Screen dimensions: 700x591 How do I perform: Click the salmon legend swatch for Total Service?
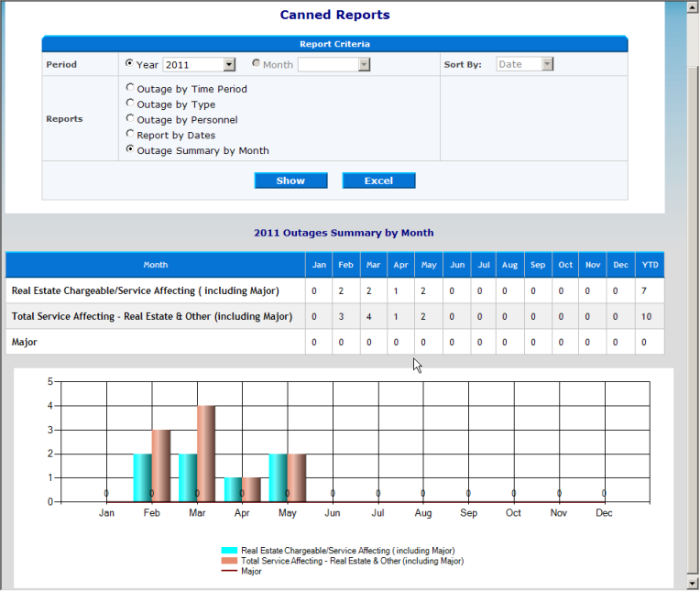tap(229, 561)
